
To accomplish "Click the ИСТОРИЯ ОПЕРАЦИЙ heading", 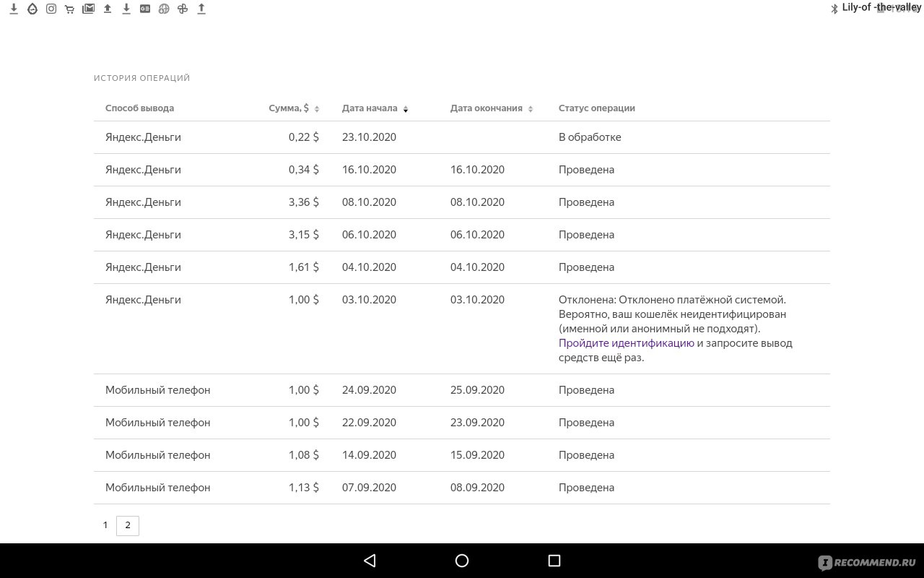I will [142, 78].
